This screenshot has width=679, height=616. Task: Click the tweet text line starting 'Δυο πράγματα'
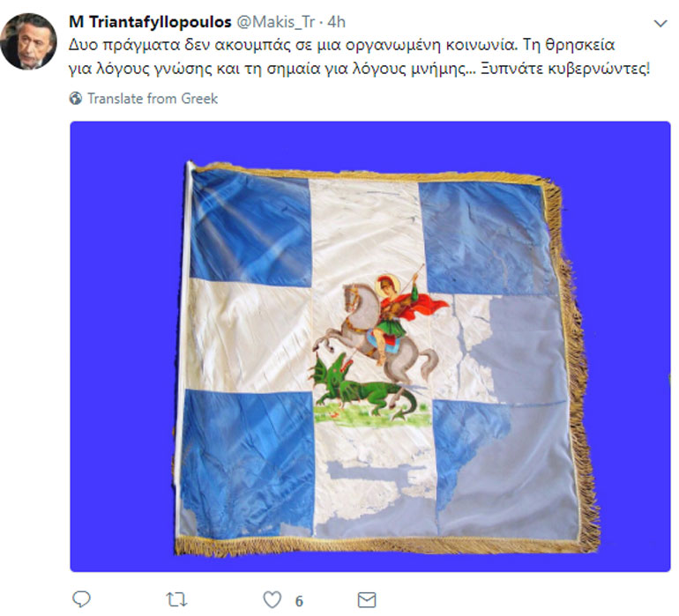(341, 45)
